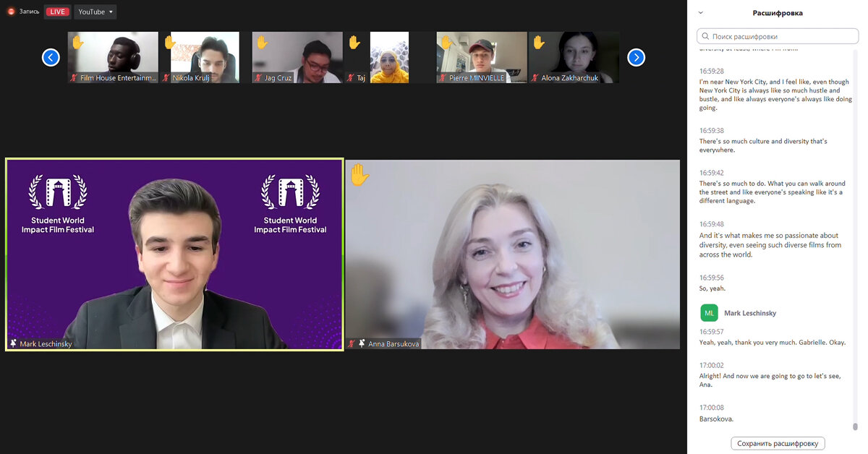Image resolution: width=868 pixels, height=454 pixels.
Task: Show next participants with right arrow
Action: (x=636, y=57)
